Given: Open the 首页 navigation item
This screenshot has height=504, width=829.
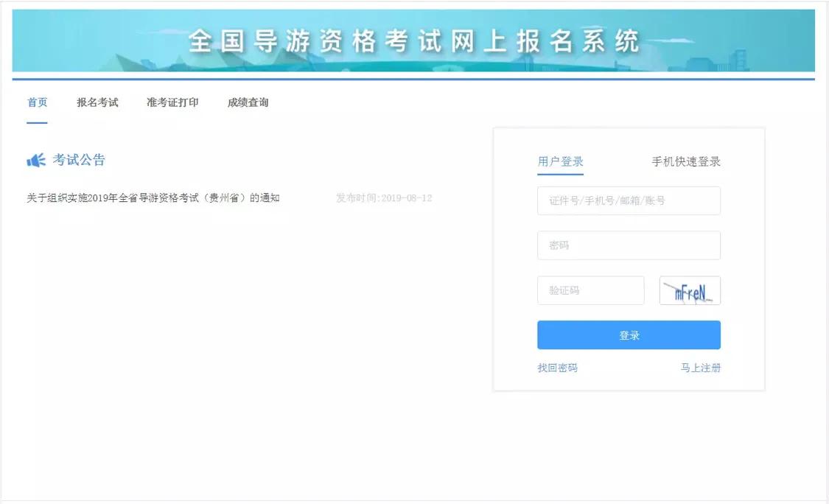Looking at the screenshot, I should click(x=37, y=102).
